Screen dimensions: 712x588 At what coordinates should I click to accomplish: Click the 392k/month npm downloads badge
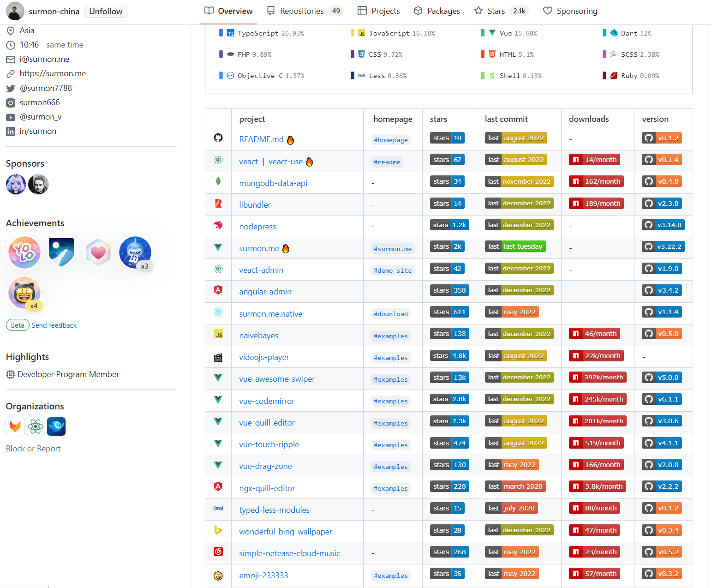tap(598, 378)
